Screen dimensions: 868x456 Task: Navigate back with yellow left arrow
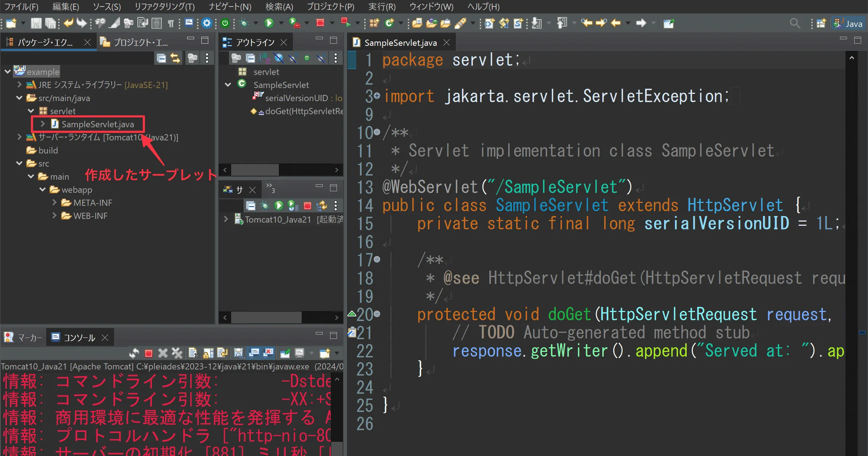tap(615, 23)
